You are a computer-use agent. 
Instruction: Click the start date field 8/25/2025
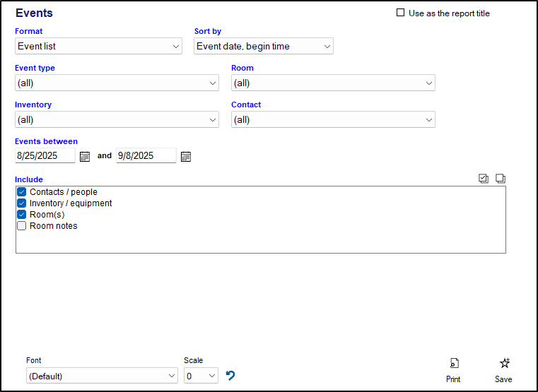45,156
